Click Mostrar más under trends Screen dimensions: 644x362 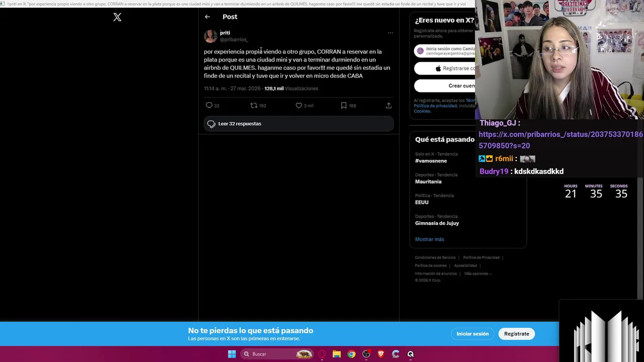point(430,239)
